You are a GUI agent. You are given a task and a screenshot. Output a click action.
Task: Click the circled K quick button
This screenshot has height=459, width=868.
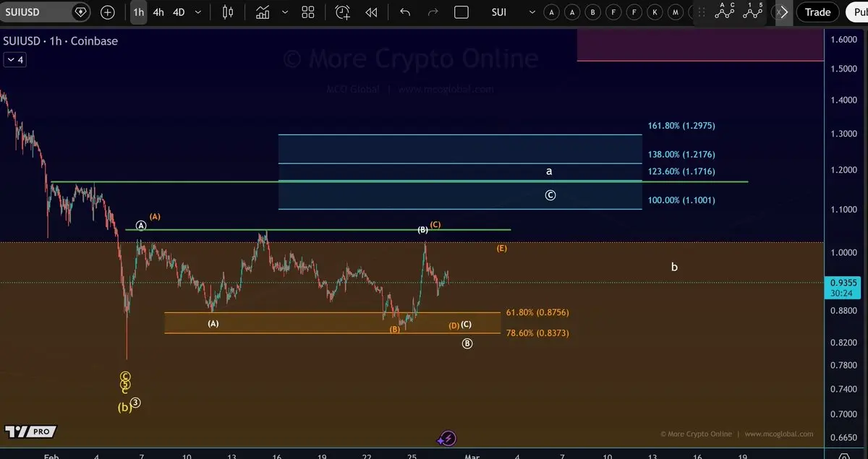click(x=655, y=12)
